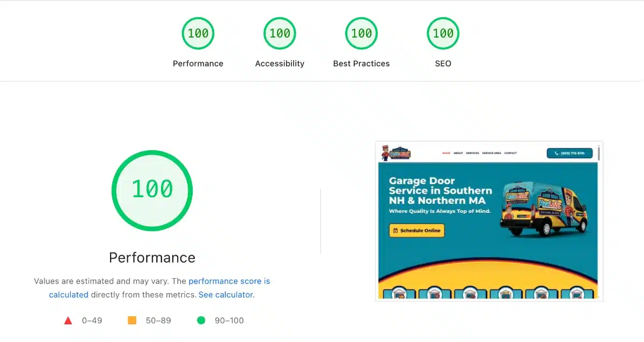The height and width of the screenshot is (342, 644).
Task: Select ABOUT in the website navigation
Action: 458,153
